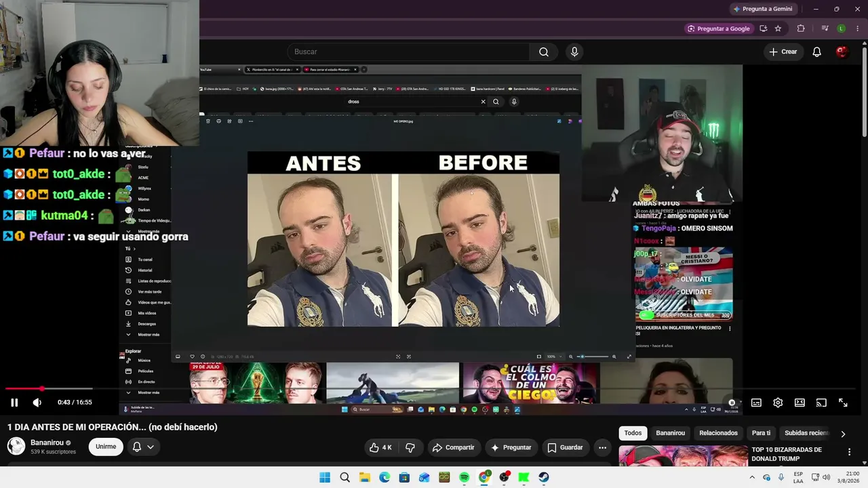Image resolution: width=868 pixels, height=488 pixels.
Task: Switch to Chrome in the taskbar
Action: point(484,477)
